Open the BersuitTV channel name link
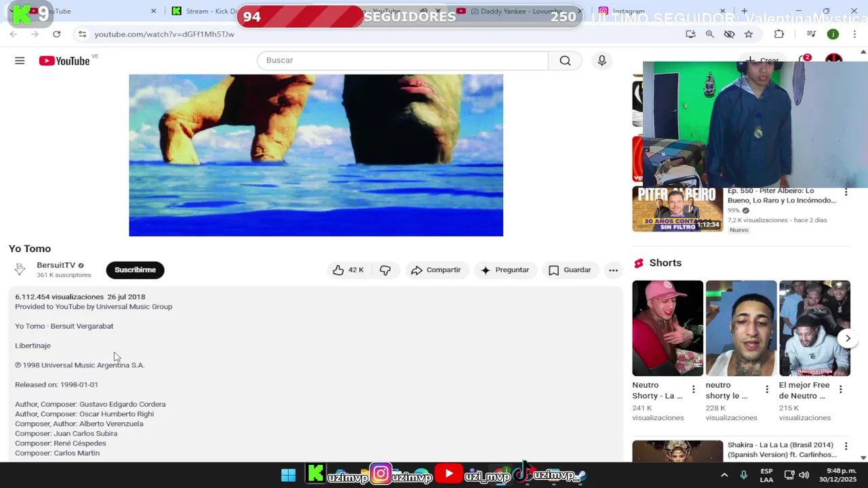This screenshot has width=868, height=488. click(56, 265)
